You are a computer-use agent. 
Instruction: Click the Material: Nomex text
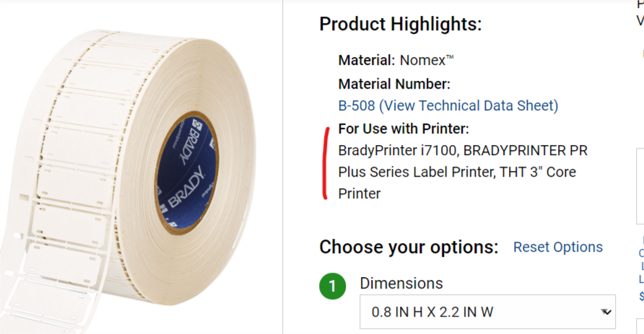(x=396, y=61)
